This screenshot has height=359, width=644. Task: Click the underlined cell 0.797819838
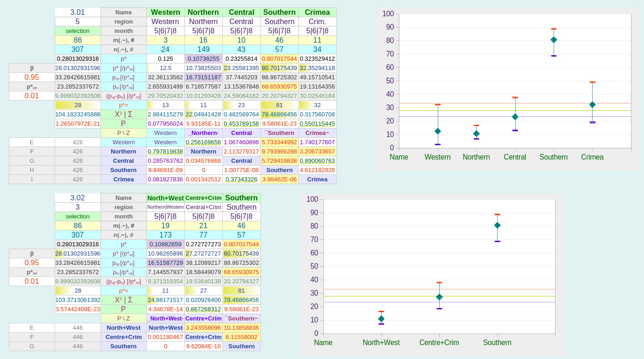click(165, 152)
